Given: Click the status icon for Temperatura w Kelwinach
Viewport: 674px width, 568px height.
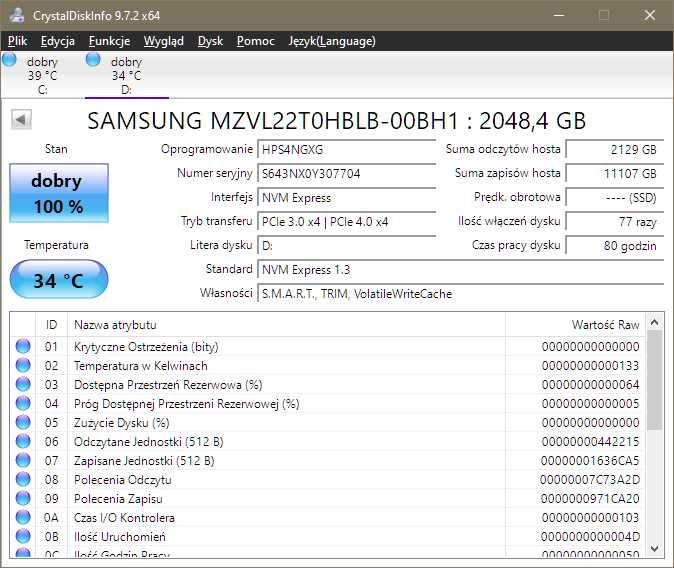Looking at the screenshot, I should [x=23, y=365].
